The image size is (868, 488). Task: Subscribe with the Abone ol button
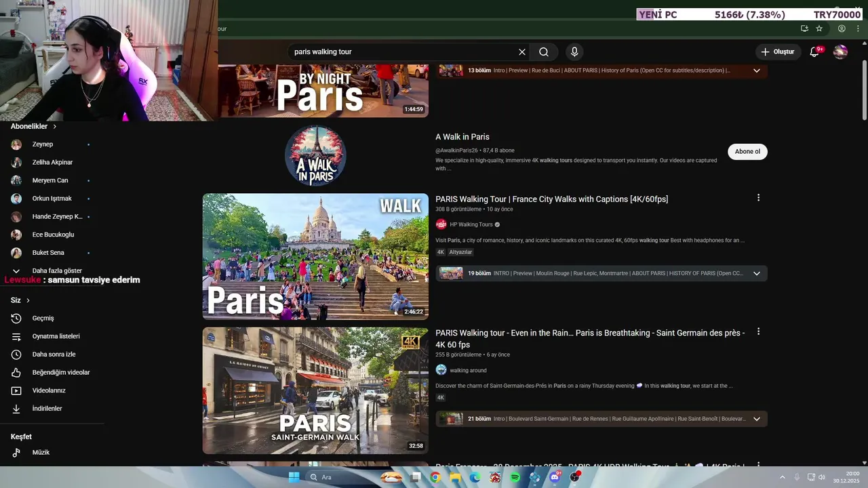[x=747, y=151]
